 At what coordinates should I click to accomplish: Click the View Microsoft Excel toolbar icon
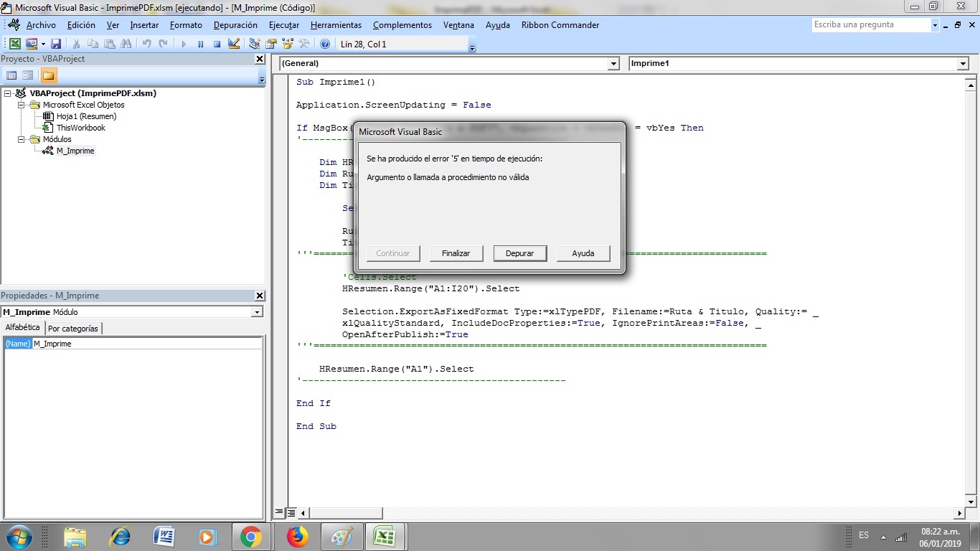pos(14,44)
